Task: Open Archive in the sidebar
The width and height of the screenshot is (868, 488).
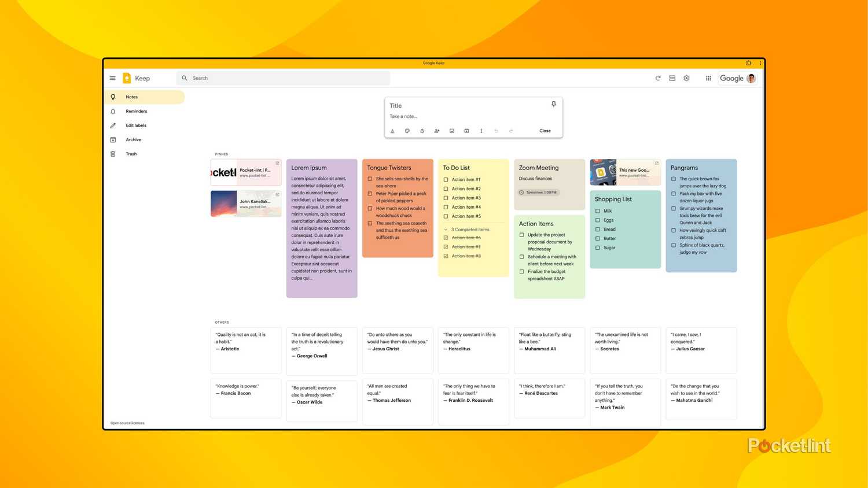Action: [145, 139]
